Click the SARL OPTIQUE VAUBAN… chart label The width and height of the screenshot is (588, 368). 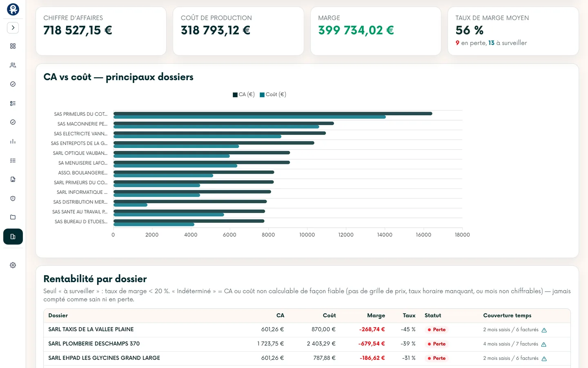pyautogui.click(x=80, y=153)
